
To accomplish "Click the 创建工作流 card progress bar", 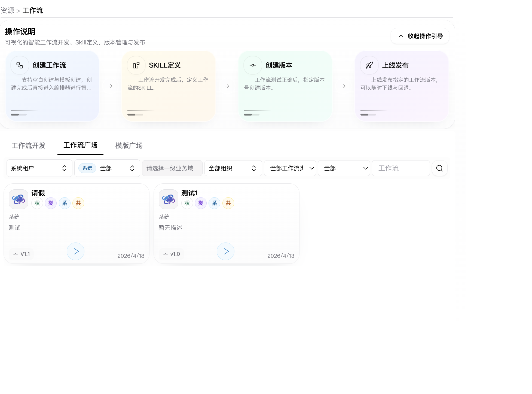I will click(x=19, y=114).
